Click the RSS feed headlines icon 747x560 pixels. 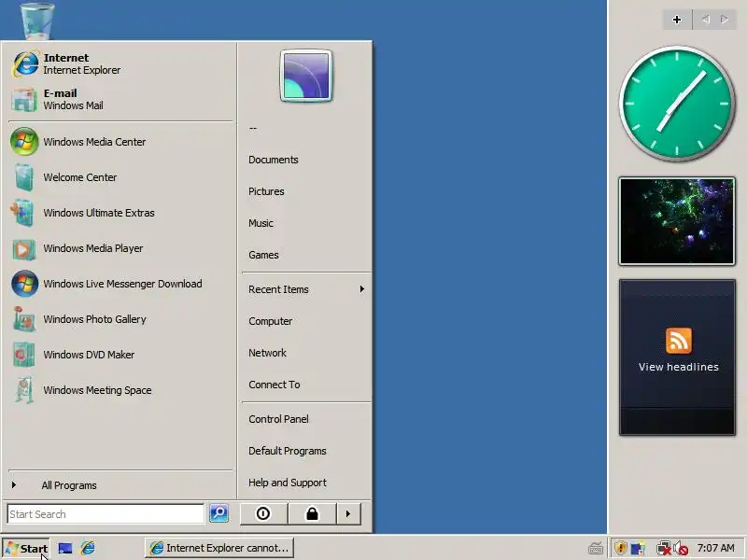679,341
